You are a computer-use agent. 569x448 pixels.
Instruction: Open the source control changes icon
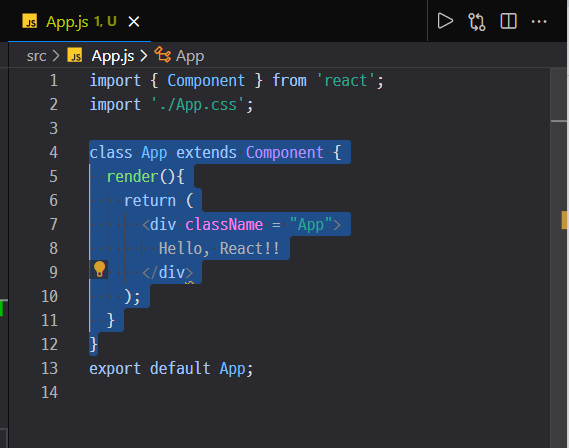476,21
